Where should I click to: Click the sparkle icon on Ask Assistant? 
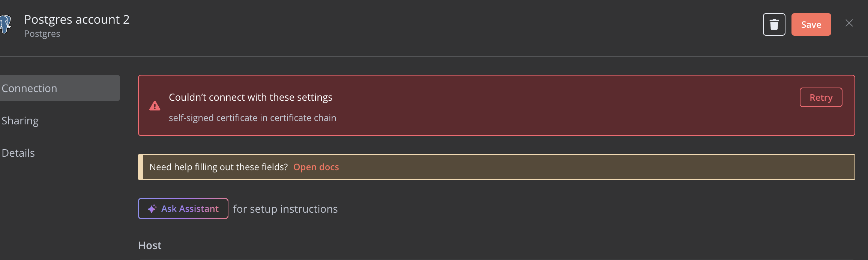pos(152,209)
